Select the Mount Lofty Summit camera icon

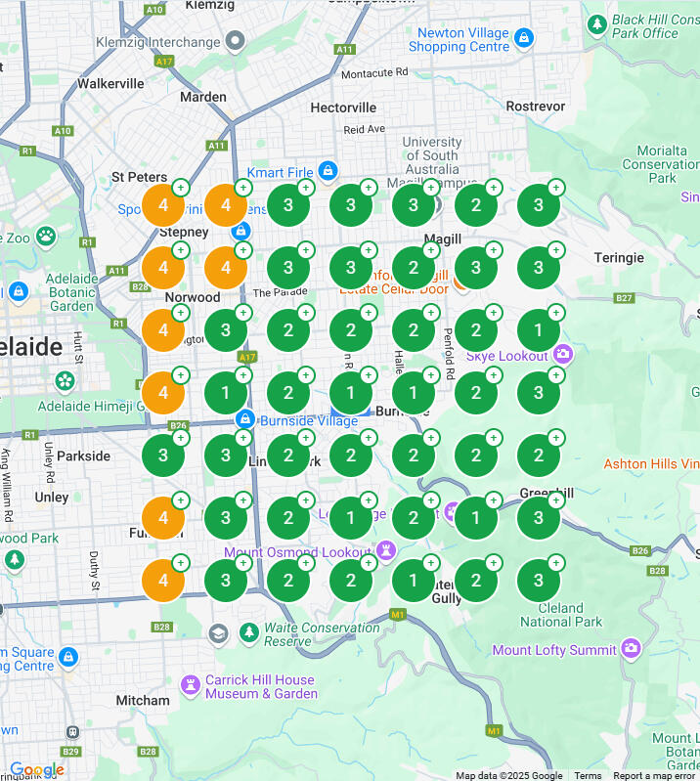pyautogui.click(x=632, y=648)
